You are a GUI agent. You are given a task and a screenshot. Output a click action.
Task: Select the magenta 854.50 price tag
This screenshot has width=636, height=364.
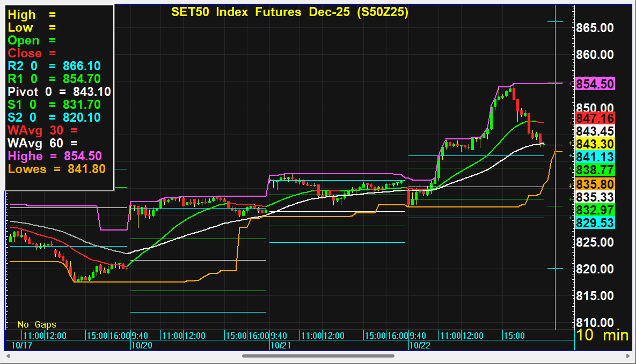[x=595, y=84]
